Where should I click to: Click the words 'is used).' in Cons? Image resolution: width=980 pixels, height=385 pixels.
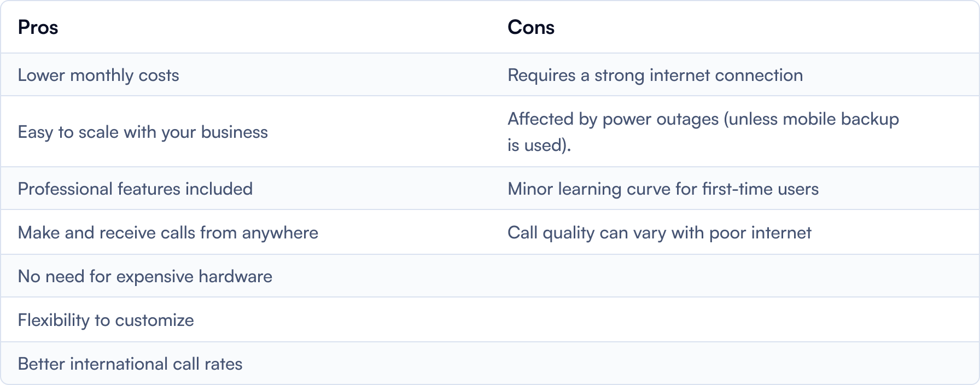539,145
